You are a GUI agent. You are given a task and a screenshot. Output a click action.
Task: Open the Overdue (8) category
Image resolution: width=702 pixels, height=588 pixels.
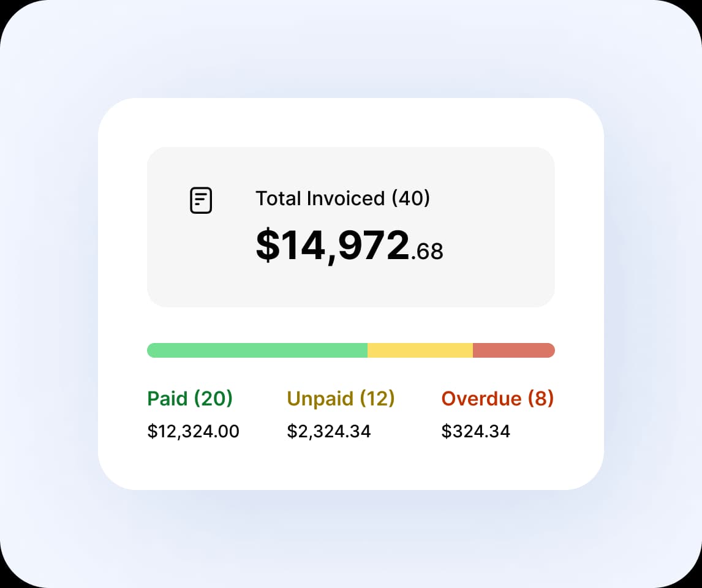point(497,399)
